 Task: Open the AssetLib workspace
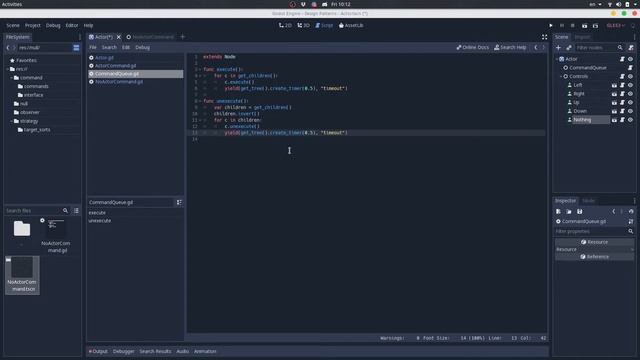(351, 25)
